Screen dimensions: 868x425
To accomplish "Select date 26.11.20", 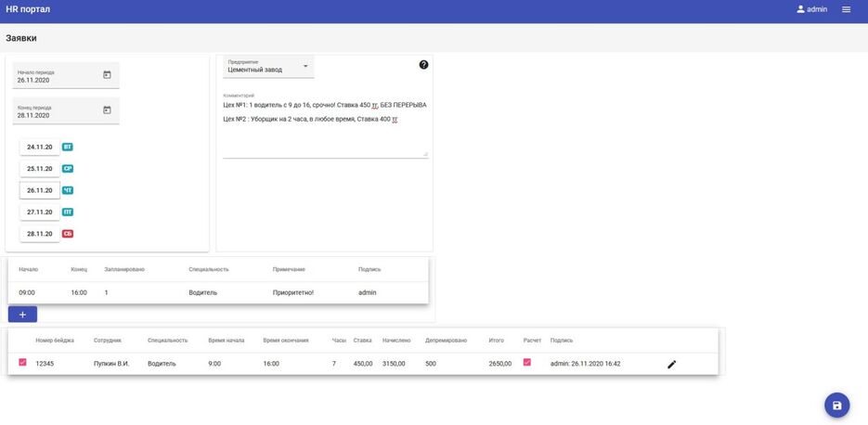I will pos(40,190).
